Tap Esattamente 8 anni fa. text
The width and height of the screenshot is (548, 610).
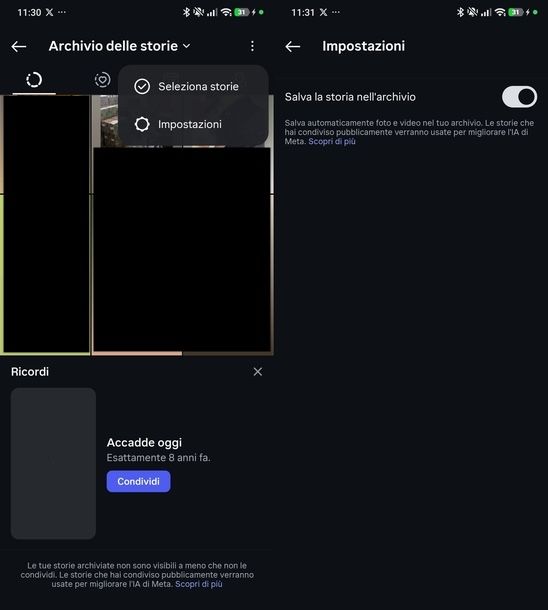(x=159, y=458)
